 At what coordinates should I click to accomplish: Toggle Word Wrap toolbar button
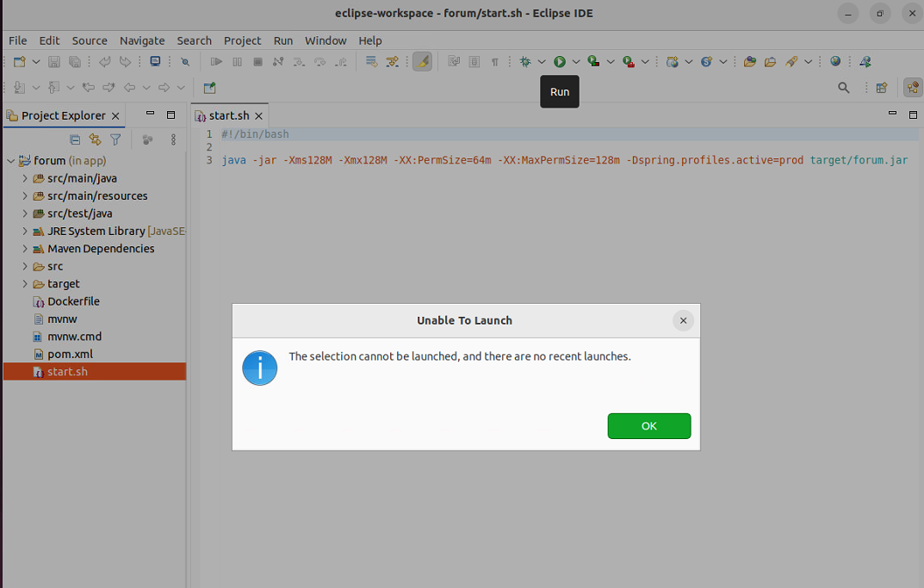(x=453, y=61)
